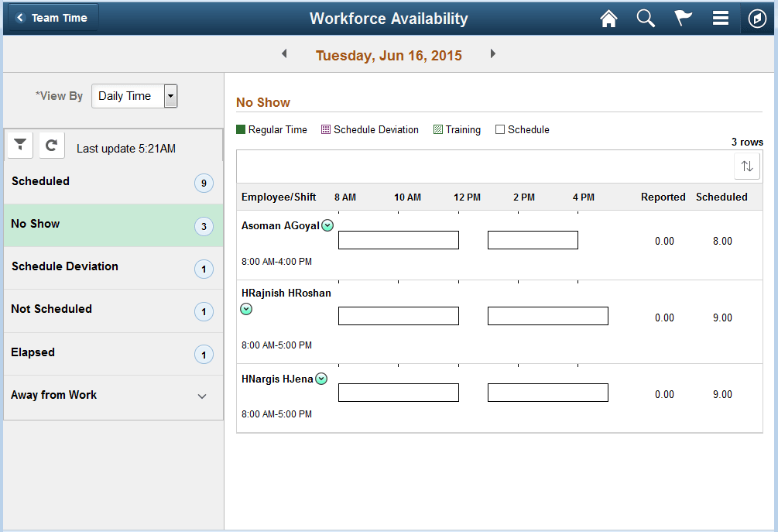The height and width of the screenshot is (532, 778).
Task: Click the Regular Time green legend swatch
Action: (241, 129)
